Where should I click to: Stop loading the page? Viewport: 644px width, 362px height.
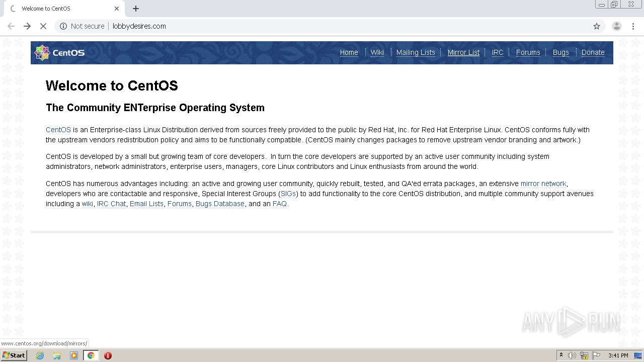pyautogui.click(x=43, y=26)
